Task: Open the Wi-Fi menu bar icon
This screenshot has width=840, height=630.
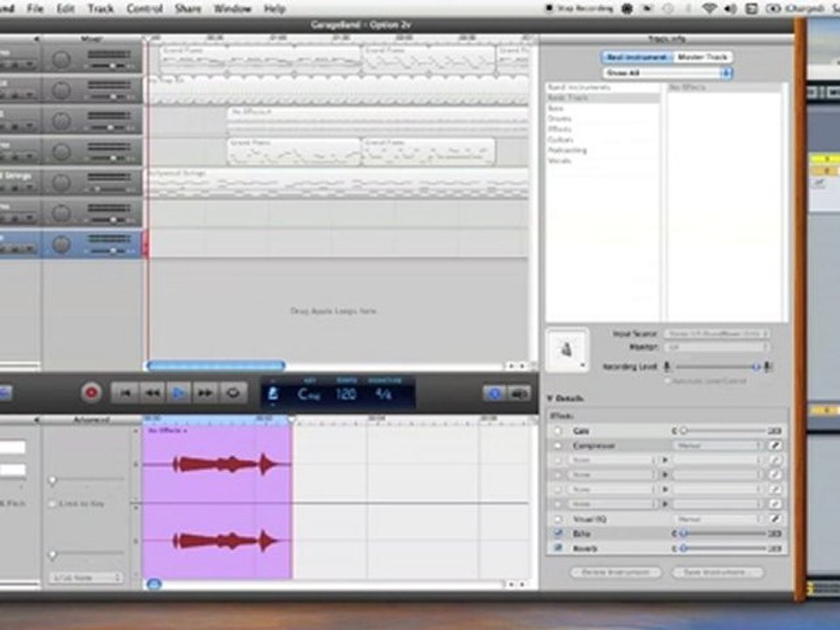Action: click(710, 9)
